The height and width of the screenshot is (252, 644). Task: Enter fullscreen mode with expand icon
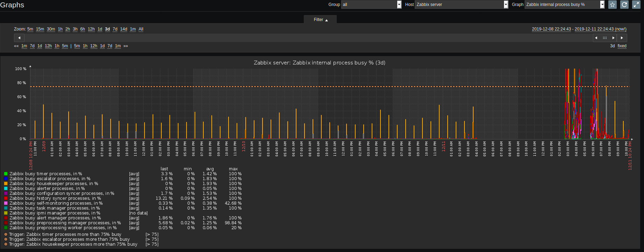[x=636, y=5]
